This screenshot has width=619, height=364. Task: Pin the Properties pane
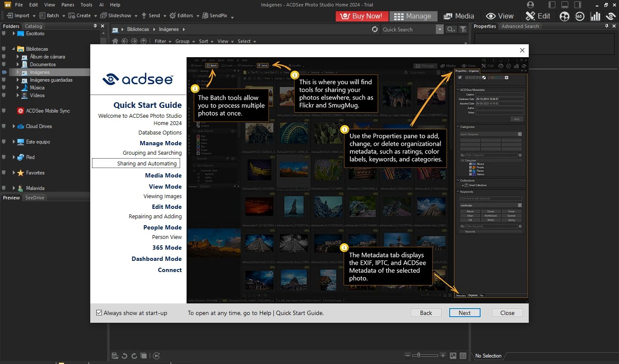pyautogui.click(x=607, y=26)
